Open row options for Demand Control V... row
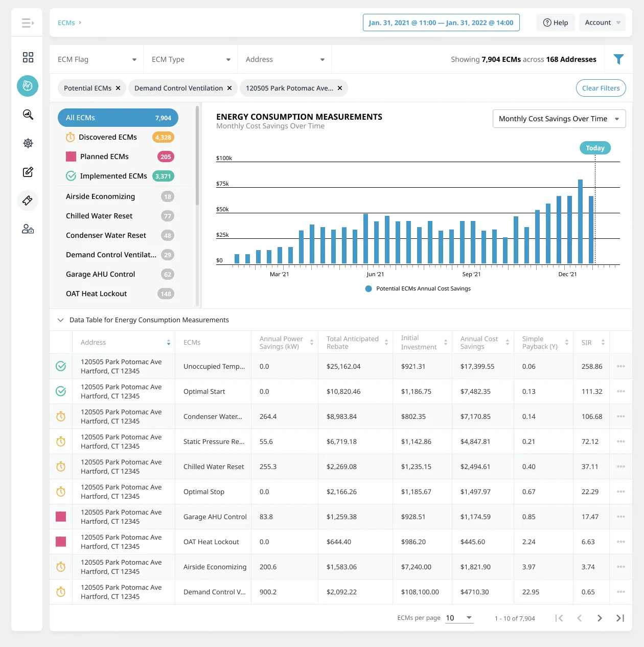 pyautogui.click(x=621, y=592)
